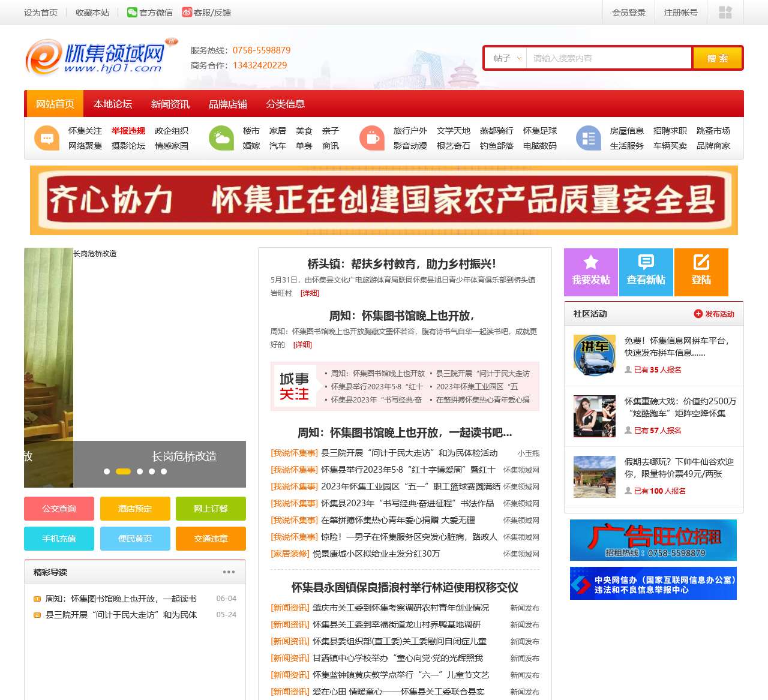Click the orange 登陆 pencil icon
Screen dimensions: 768x700
[x=701, y=263]
